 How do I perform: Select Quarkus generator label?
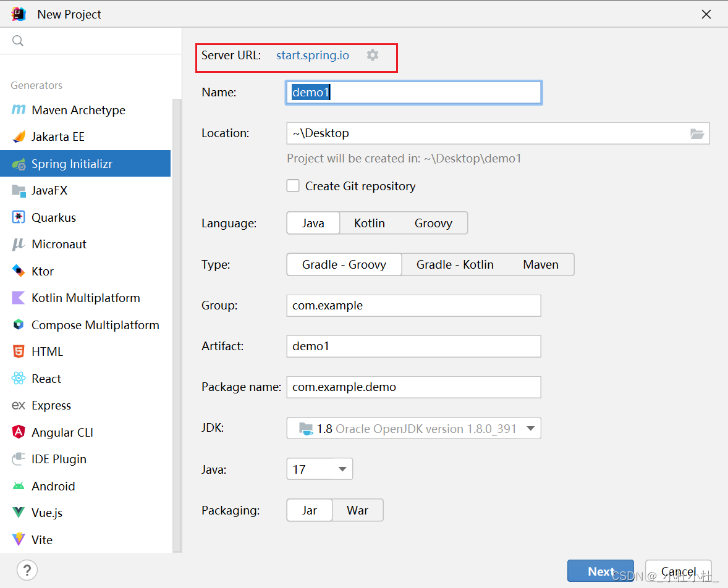tap(54, 217)
